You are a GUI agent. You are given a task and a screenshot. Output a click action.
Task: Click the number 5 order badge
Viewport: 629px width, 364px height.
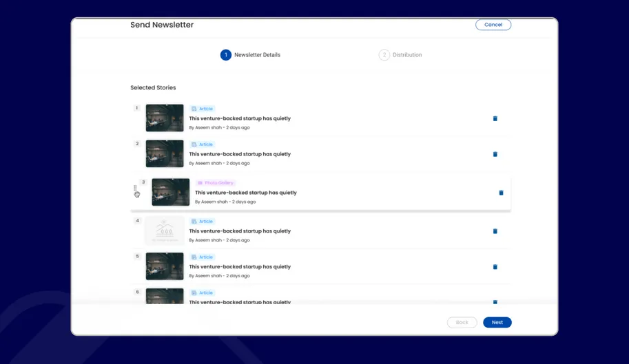[137, 257]
